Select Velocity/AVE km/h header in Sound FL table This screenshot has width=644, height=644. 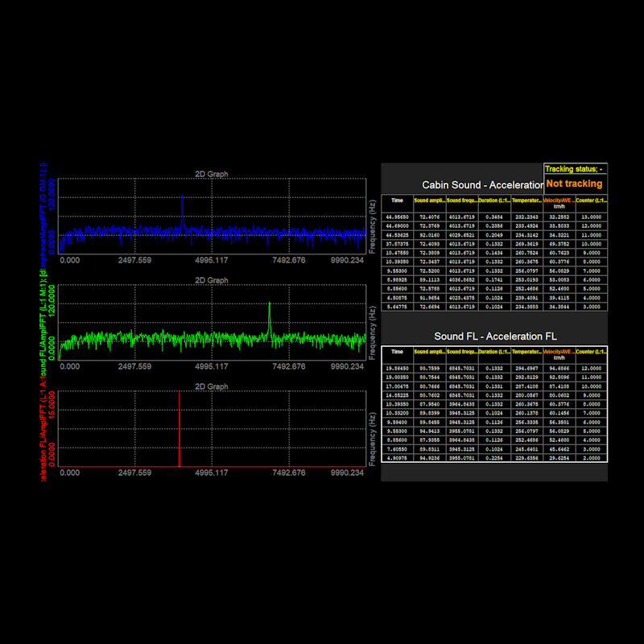pyautogui.click(x=559, y=354)
